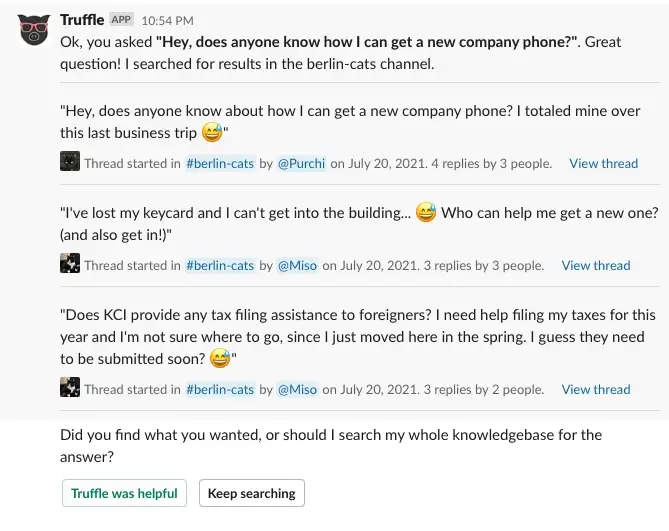Click the sweat-smile emoji in the keycard message
669x531 pixels.
[426, 212]
